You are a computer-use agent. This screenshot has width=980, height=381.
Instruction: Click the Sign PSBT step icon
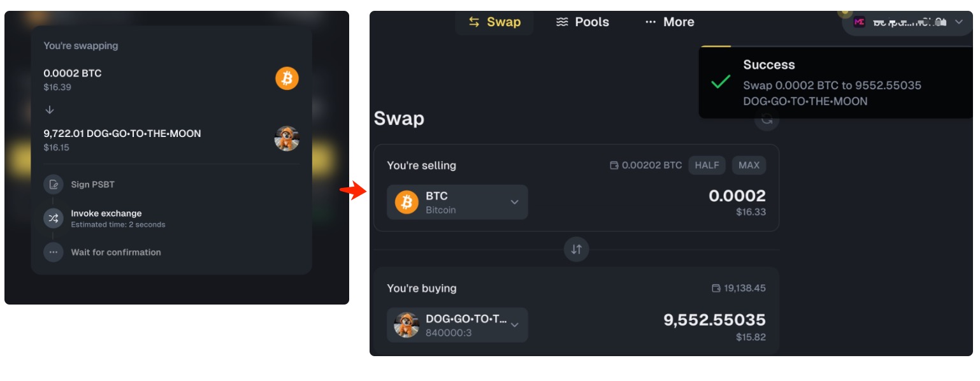coord(54,185)
